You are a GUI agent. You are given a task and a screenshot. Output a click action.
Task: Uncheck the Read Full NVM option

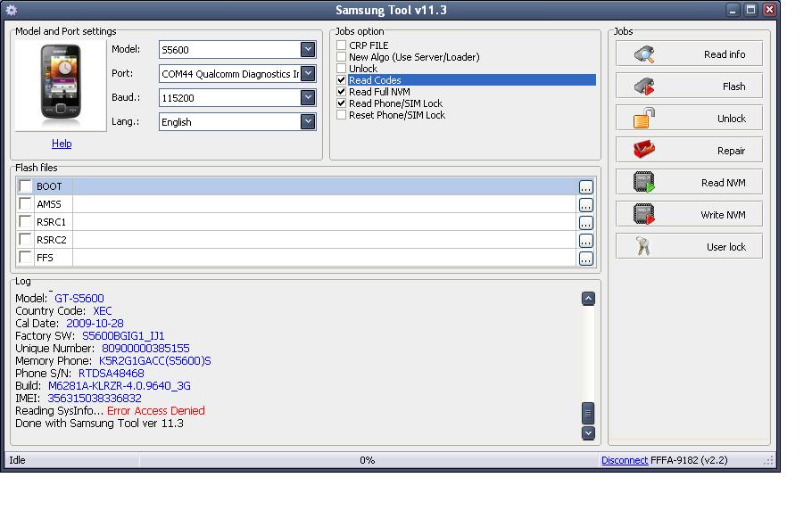pyautogui.click(x=341, y=91)
